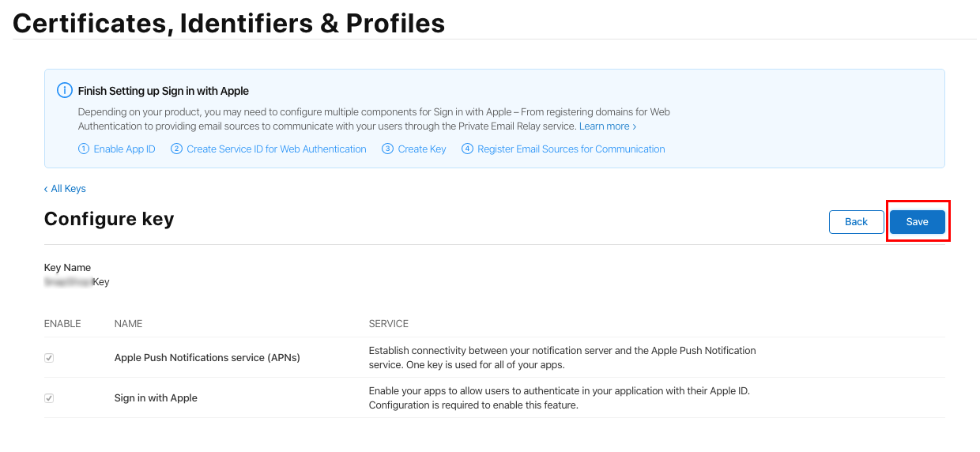Open the Enable App ID link

[x=125, y=149]
